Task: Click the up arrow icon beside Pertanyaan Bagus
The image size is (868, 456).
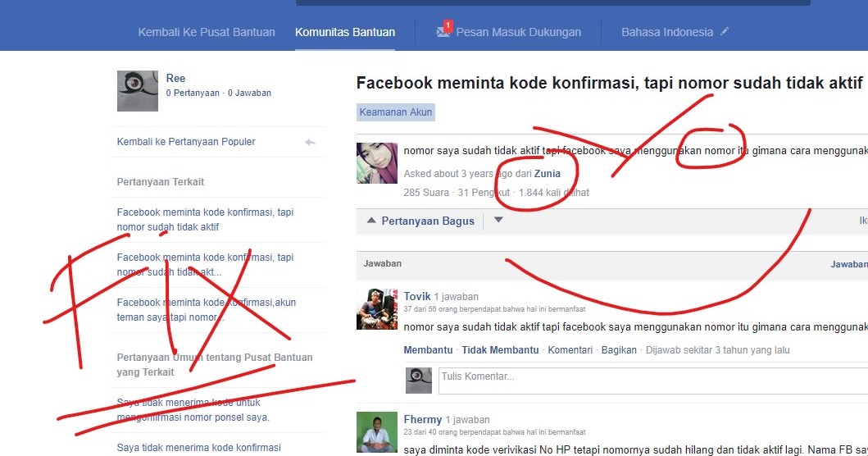Action: coord(371,220)
